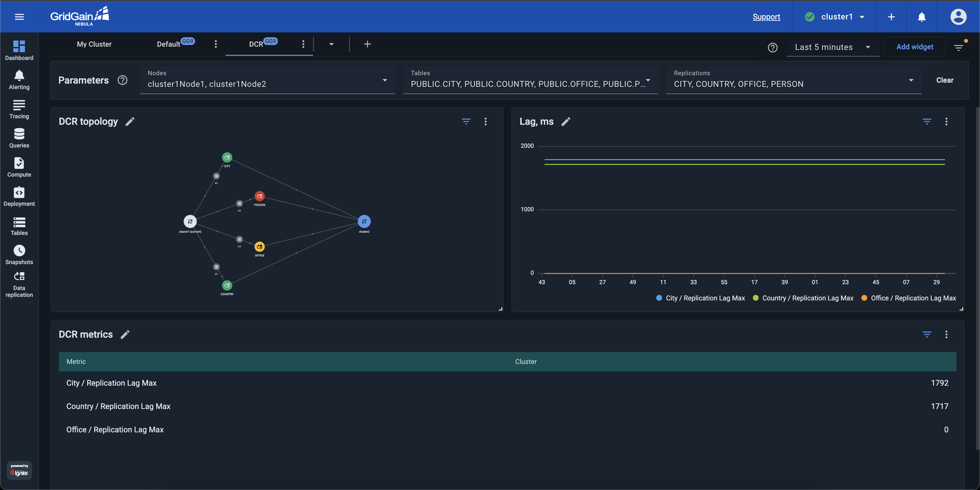This screenshot has width=980, height=490.
Task: Click the Office / Replication Lag Max row
Action: click(507, 429)
